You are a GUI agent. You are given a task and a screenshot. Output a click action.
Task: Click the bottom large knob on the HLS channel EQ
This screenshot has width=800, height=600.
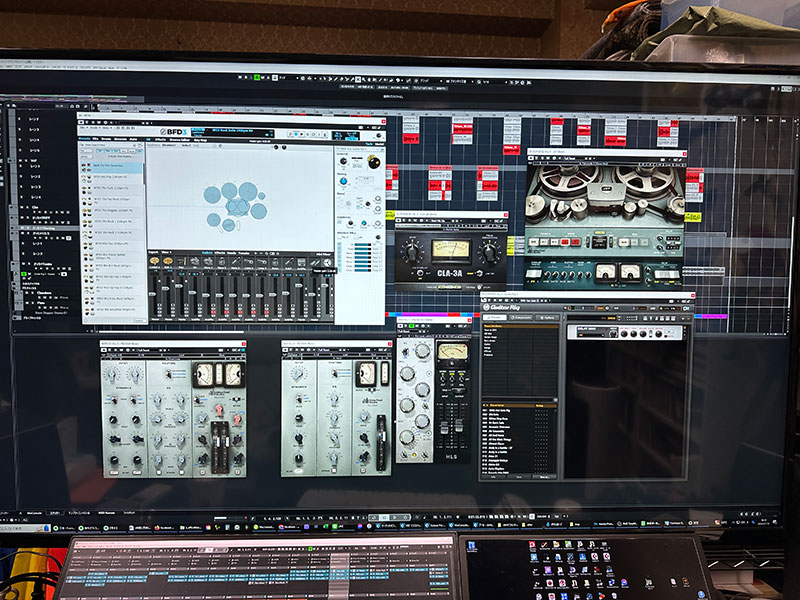click(407, 437)
